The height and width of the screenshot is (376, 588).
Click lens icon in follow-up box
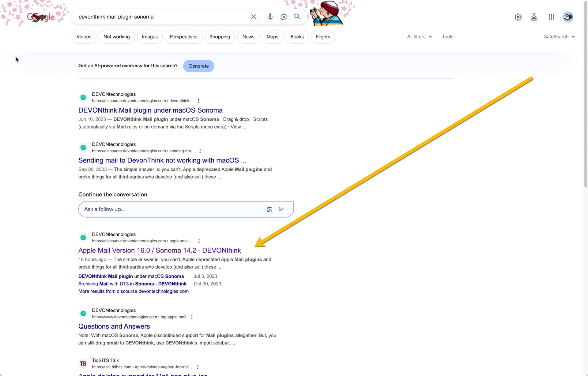(x=269, y=209)
